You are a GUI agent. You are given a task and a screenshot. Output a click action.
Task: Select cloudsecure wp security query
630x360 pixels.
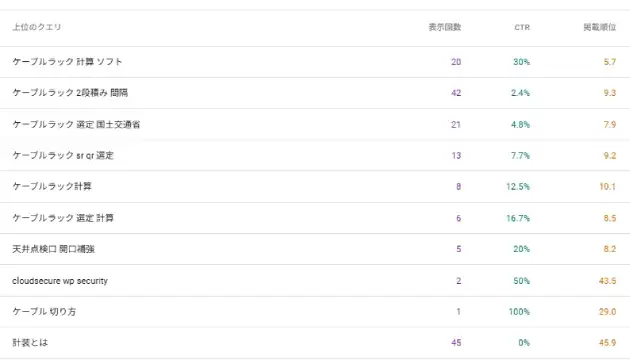pyautogui.click(x=315, y=280)
